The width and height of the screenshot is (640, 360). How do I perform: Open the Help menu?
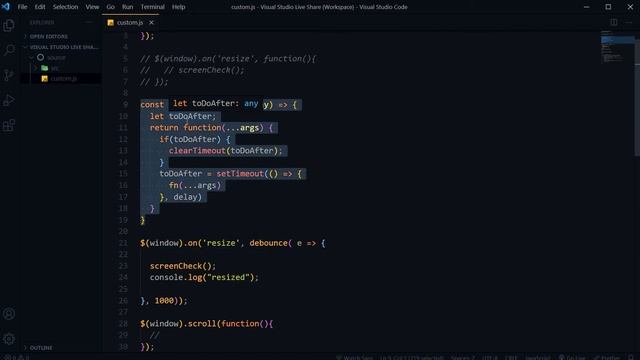tap(178, 7)
